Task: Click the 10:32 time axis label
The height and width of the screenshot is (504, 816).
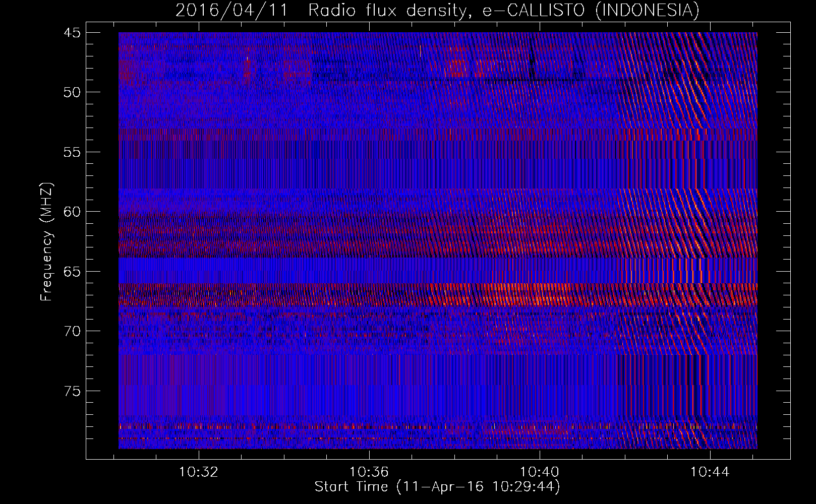Action: pos(199,472)
